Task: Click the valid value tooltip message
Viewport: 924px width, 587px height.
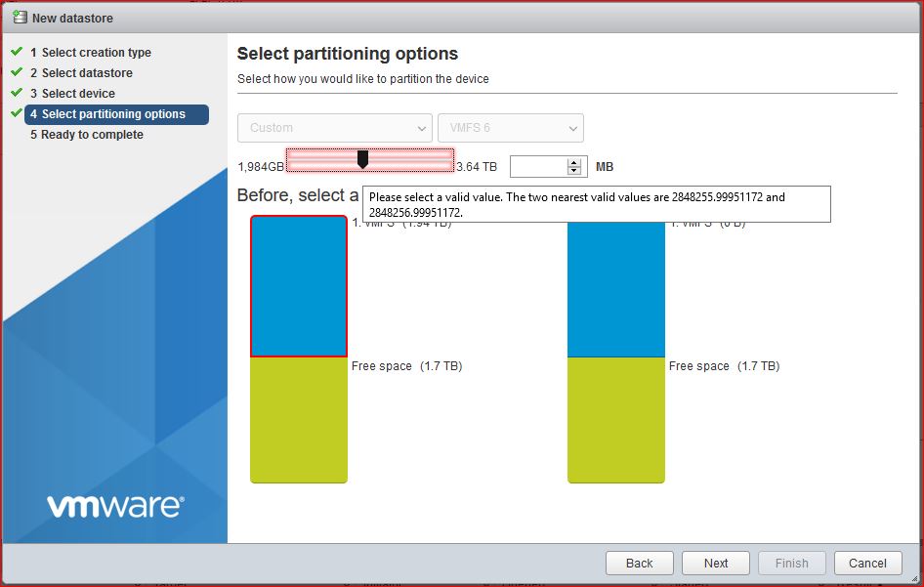Action: pyautogui.click(x=597, y=204)
